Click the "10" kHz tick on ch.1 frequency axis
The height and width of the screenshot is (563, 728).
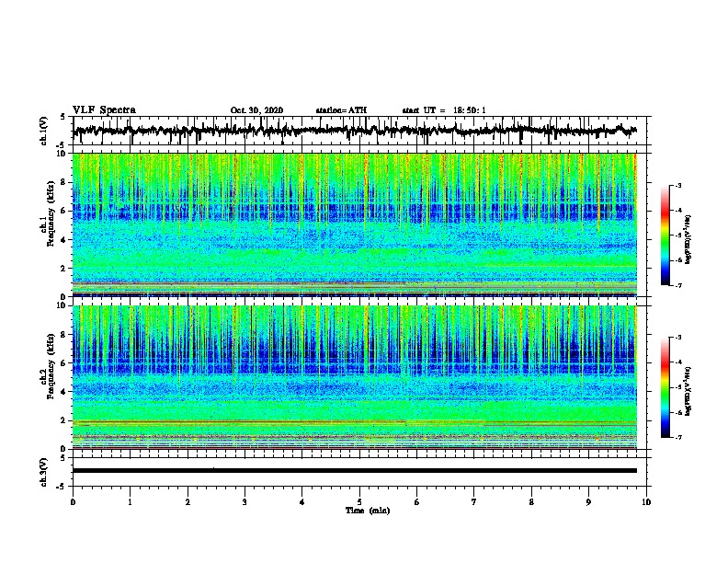pos(63,154)
